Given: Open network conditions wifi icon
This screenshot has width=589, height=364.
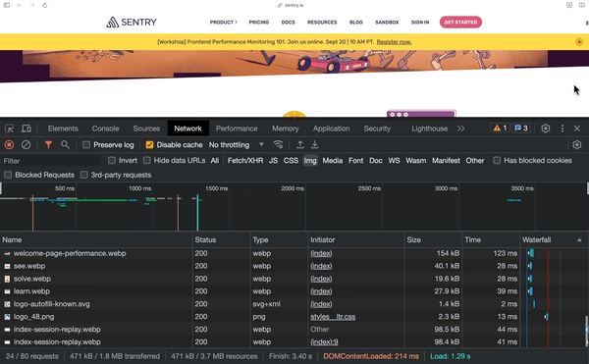Looking at the screenshot, I should click(278, 144).
